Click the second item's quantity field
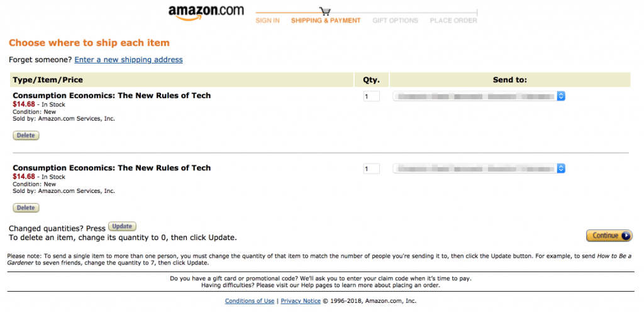 tap(371, 168)
